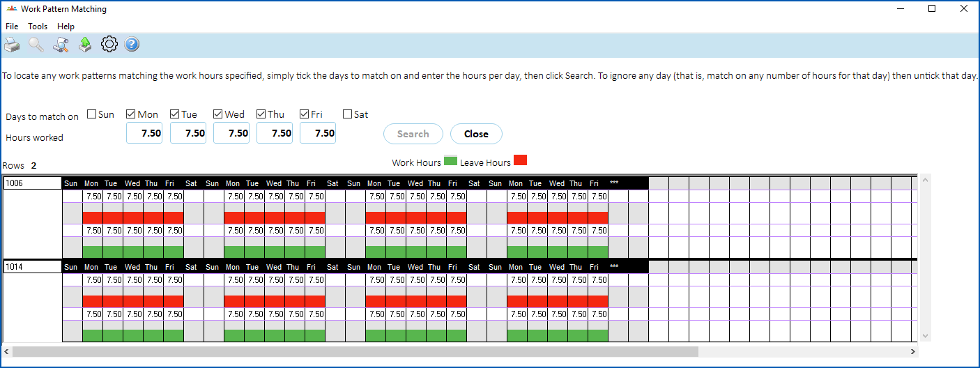Click the Thu hours worked field
This screenshot has width=980, height=368.
275,133
